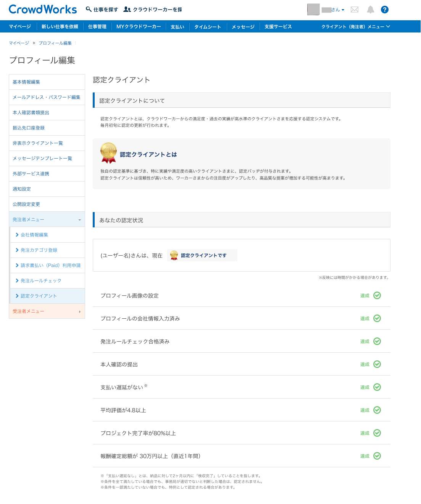This screenshot has height=504, width=421.
Task: Open the クライアント（発注者）メニュー dropdown
Action: [x=355, y=27]
